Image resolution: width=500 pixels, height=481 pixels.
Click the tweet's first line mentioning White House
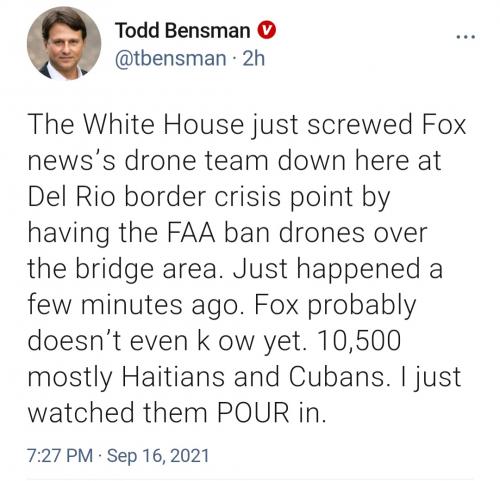[247, 125]
